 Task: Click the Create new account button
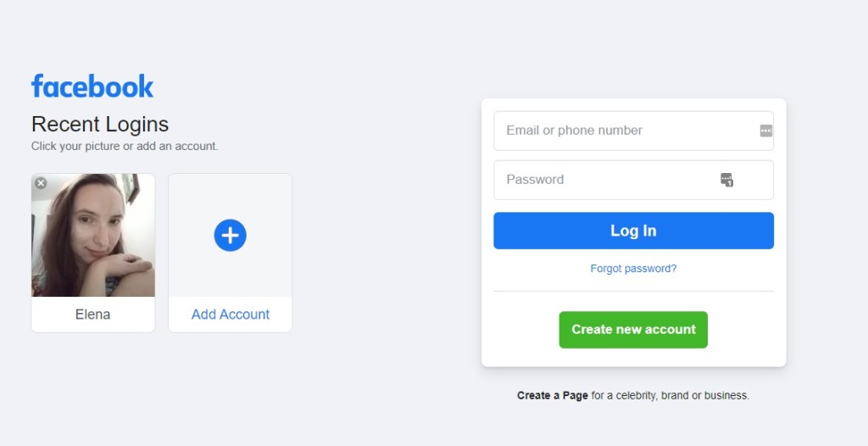[633, 330]
